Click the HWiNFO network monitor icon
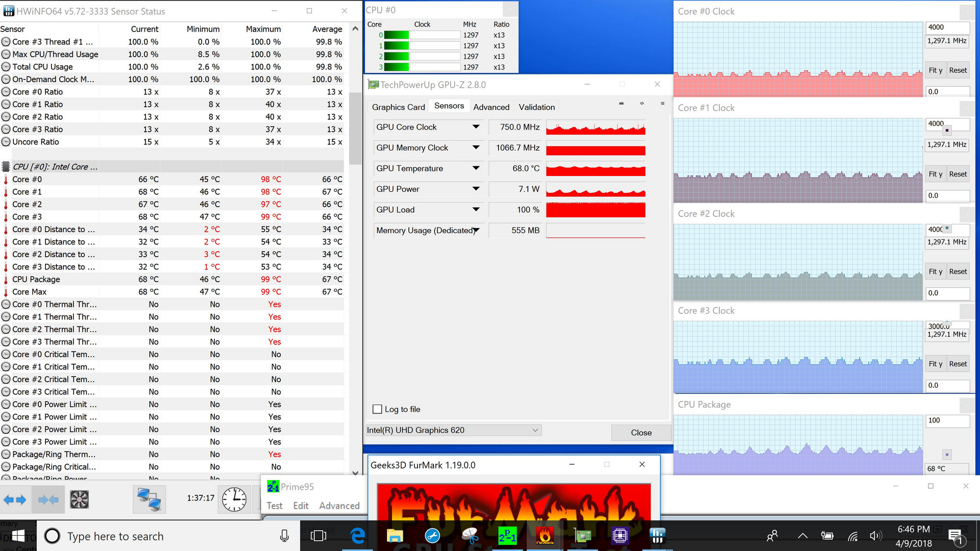 (x=149, y=499)
